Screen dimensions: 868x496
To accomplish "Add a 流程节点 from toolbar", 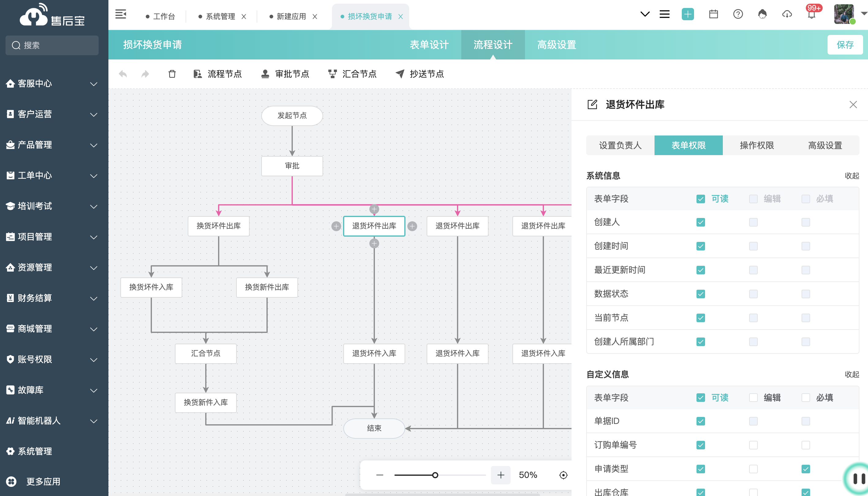I will pyautogui.click(x=217, y=74).
